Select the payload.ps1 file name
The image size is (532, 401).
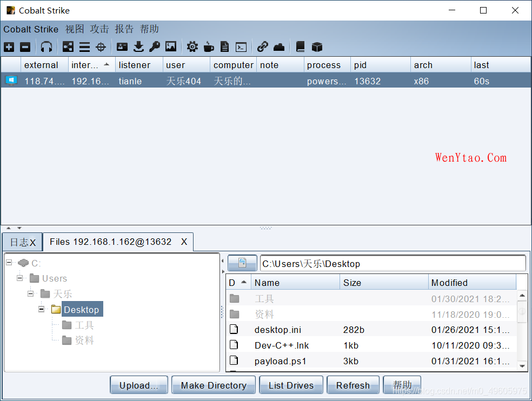pos(280,361)
